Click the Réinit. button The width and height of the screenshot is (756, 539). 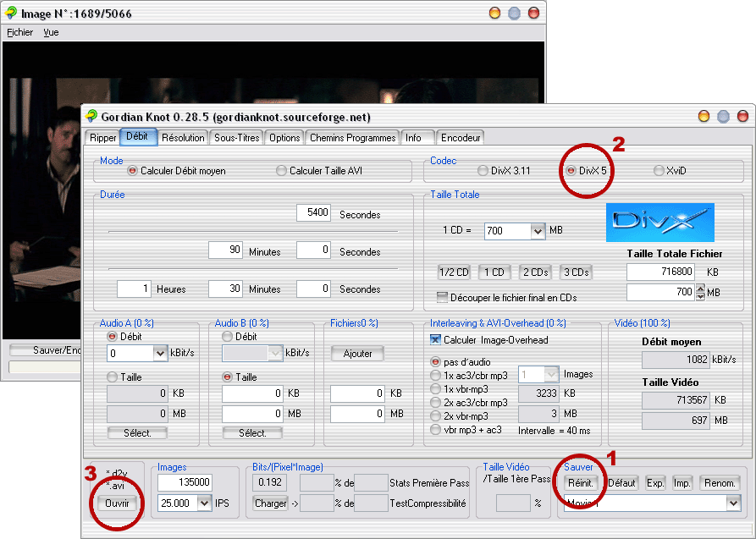[581, 483]
